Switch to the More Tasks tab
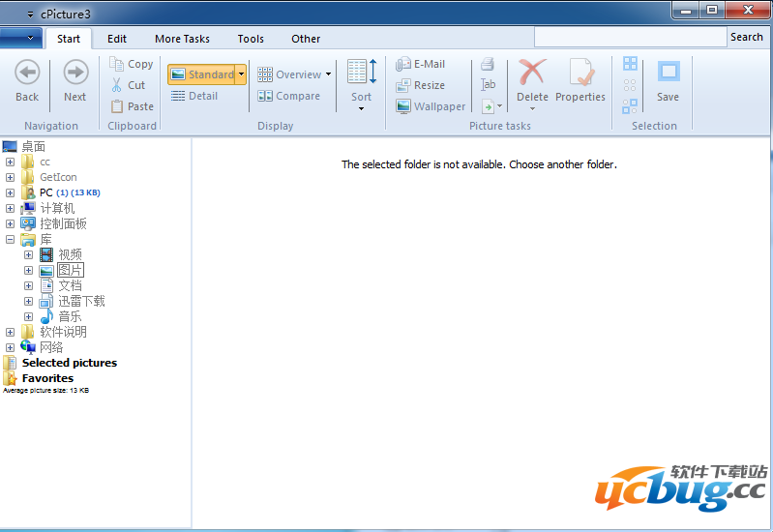The height and width of the screenshot is (532, 773). (x=182, y=39)
